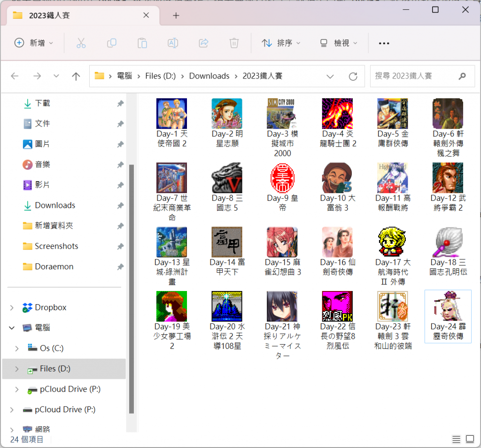Open recent locations chevron dropdown

56,76
